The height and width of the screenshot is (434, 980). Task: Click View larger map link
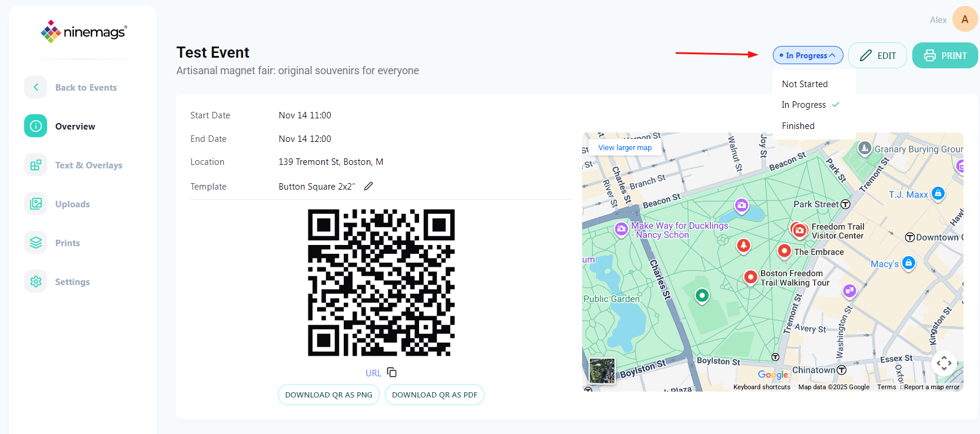(625, 148)
